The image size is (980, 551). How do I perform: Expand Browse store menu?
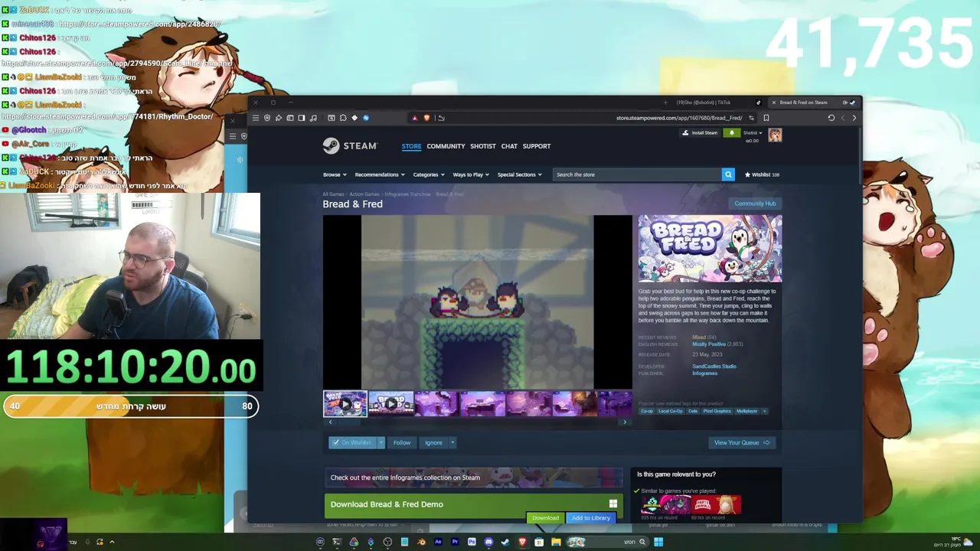[x=335, y=174]
